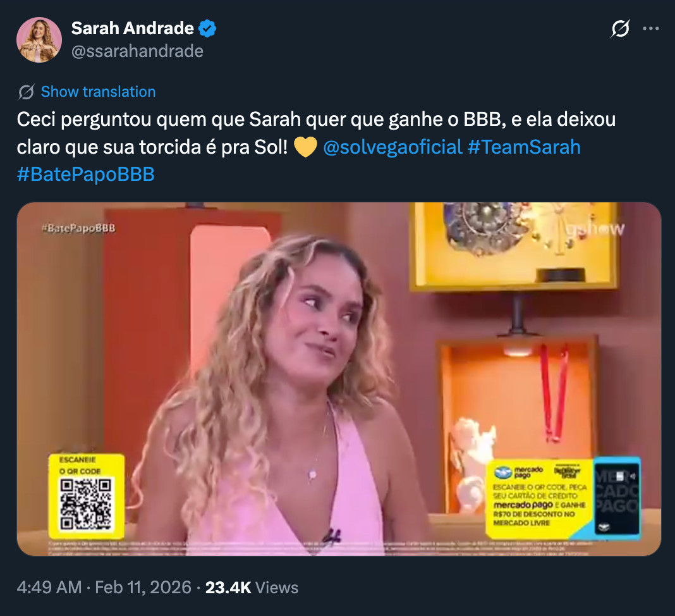Open the #BatePapoBBB hashtag link
675x616 pixels.
click(x=86, y=175)
